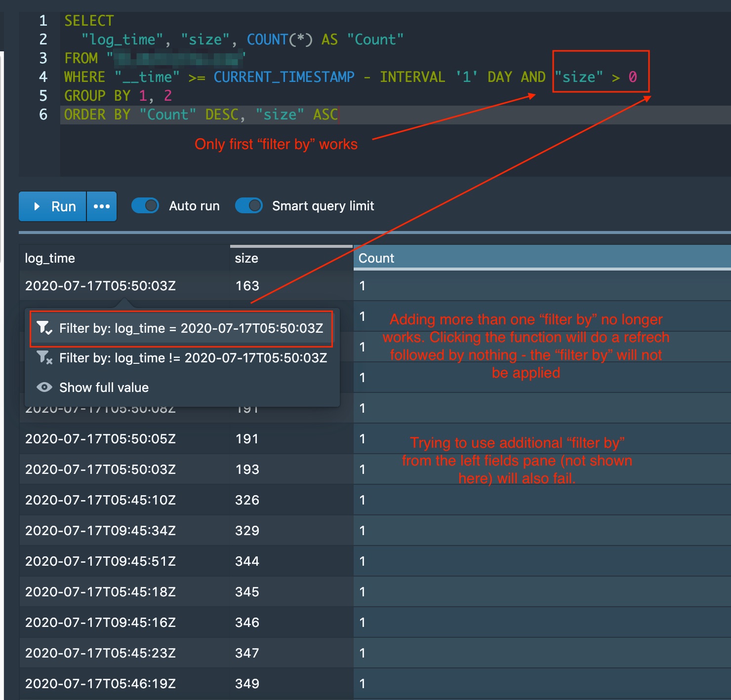This screenshot has width=731, height=700.
Task: Select the cell containing value 163
Action: click(246, 285)
